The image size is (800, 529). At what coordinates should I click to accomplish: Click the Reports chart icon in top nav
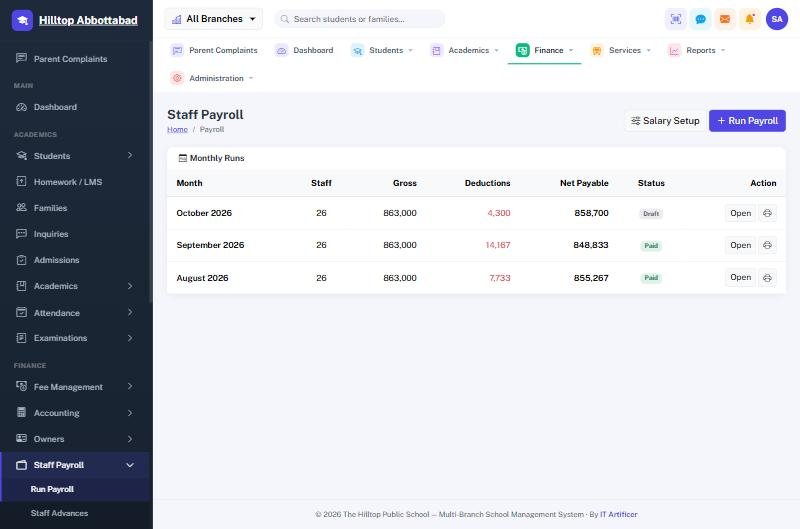(674, 51)
